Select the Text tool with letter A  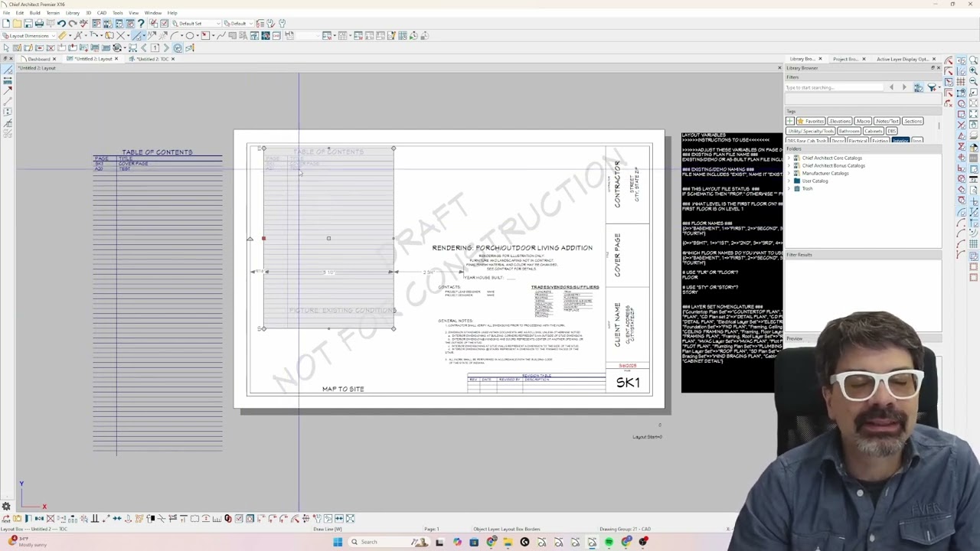click(x=77, y=35)
